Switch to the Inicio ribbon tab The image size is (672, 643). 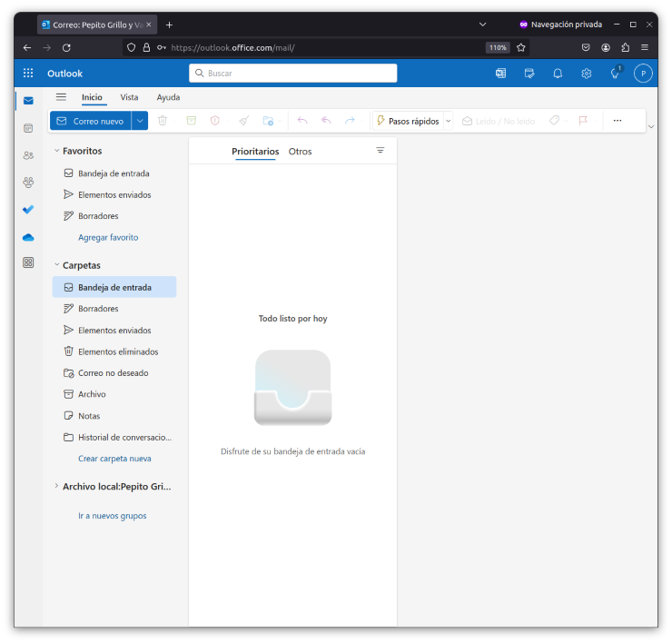[x=92, y=97]
